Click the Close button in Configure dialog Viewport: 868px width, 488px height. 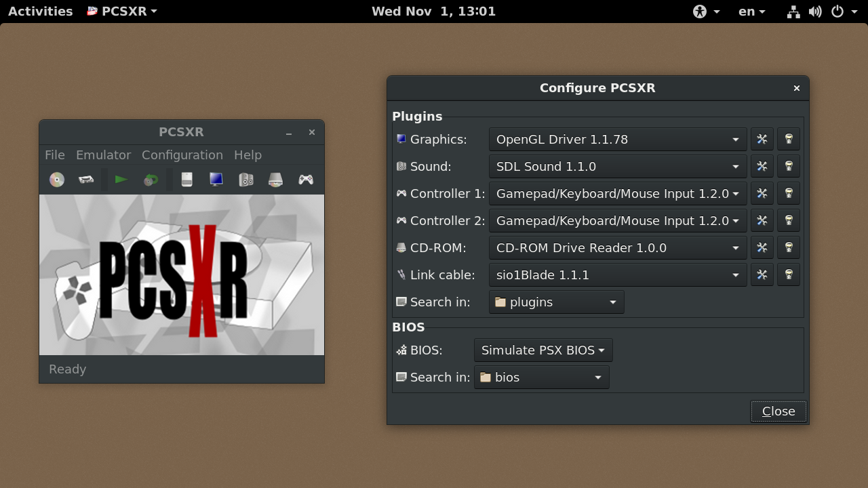coord(778,411)
